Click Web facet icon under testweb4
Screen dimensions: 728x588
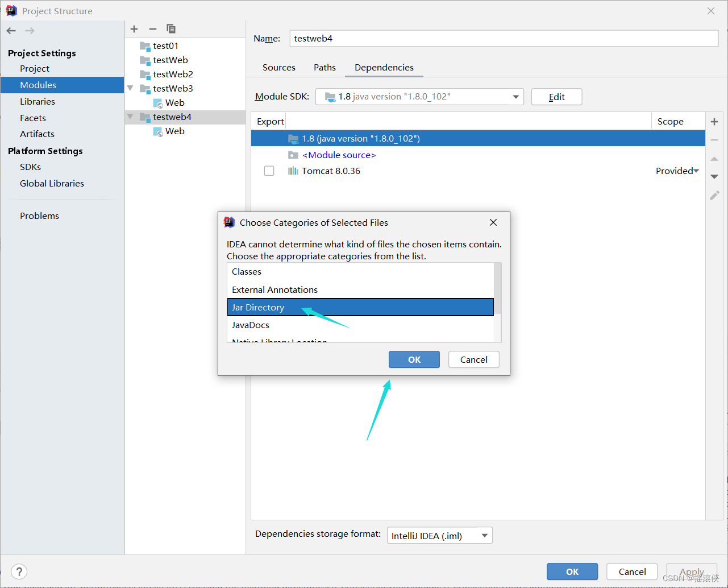click(x=158, y=131)
